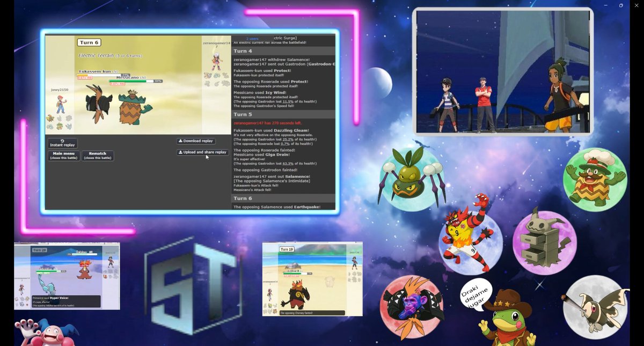Click the zeranogamer147 trainer sprite
Screen dimensions: 644x346
[217, 61]
